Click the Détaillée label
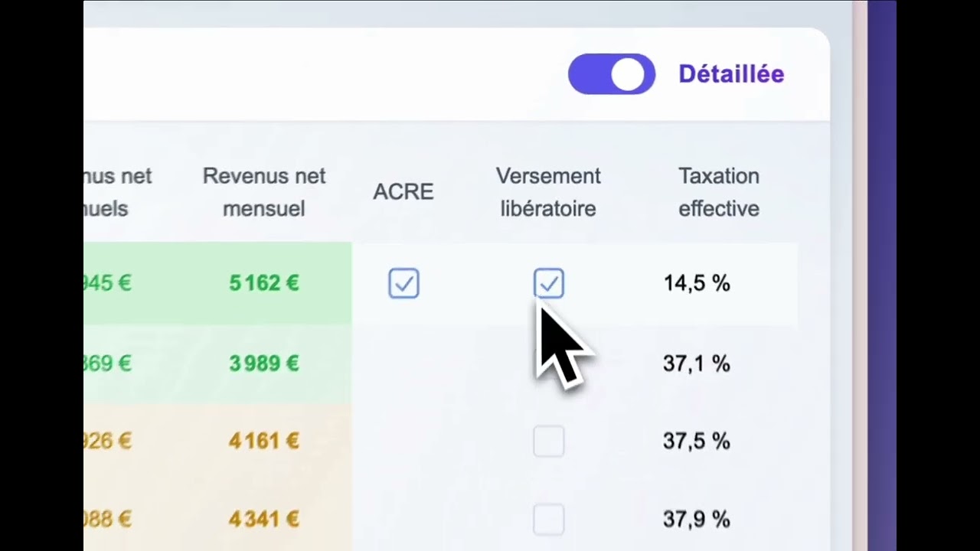980x551 pixels. (731, 74)
